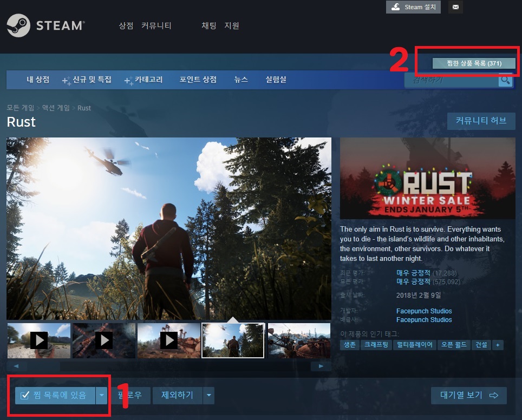The height and width of the screenshot is (420, 522).
Task: Click the right arrow of thumbnail scrollbar
Action: point(321,366)
